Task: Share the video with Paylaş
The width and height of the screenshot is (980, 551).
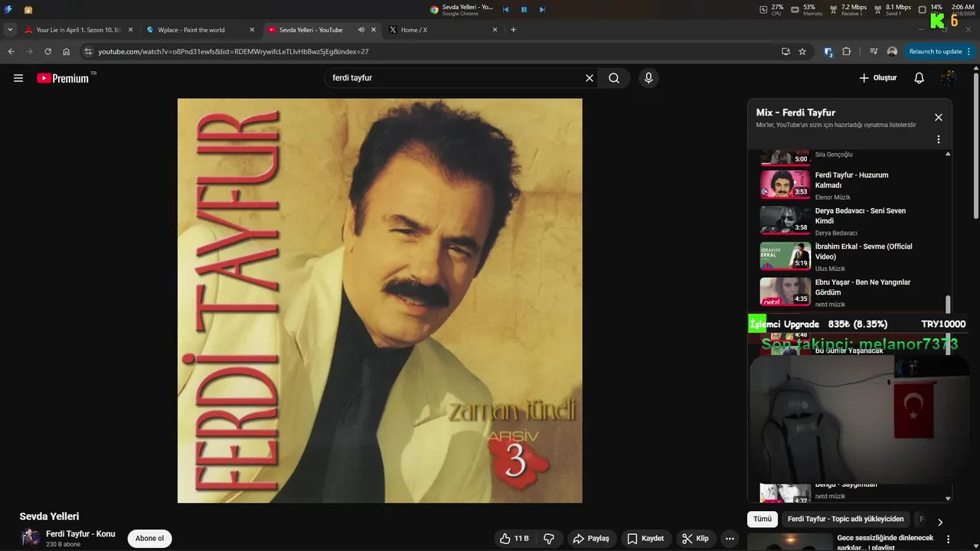Action: pyautogui.click(x=591, y=539)
